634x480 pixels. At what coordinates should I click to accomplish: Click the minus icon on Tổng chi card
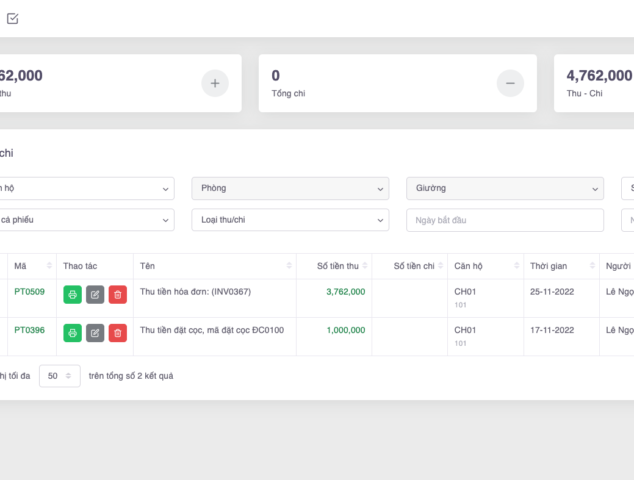[x=508, y=83]
